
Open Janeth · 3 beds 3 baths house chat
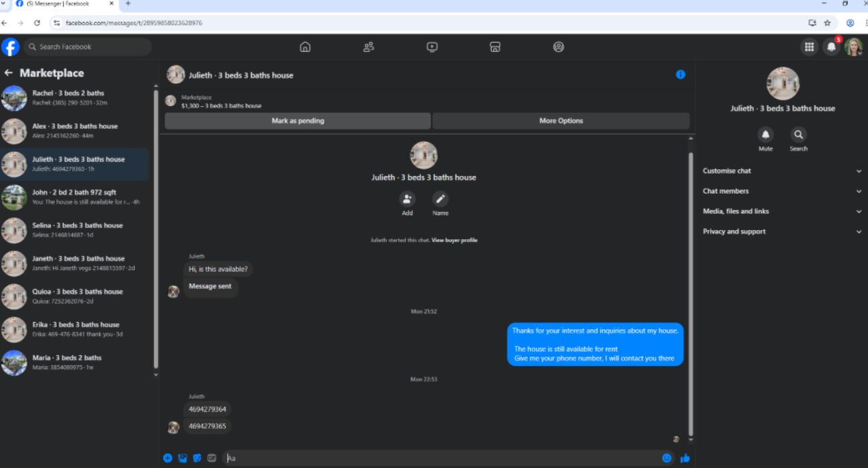[x=75, y=263]
